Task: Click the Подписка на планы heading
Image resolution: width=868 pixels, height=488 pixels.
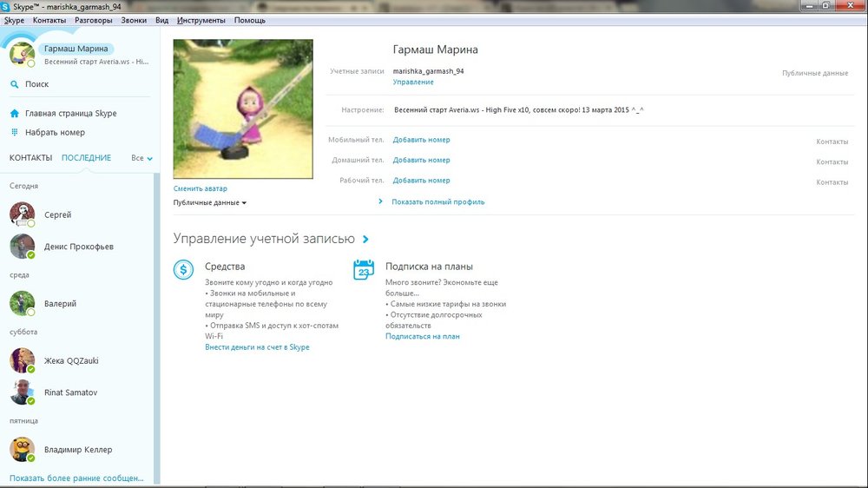Action: (x=429, y=267)
